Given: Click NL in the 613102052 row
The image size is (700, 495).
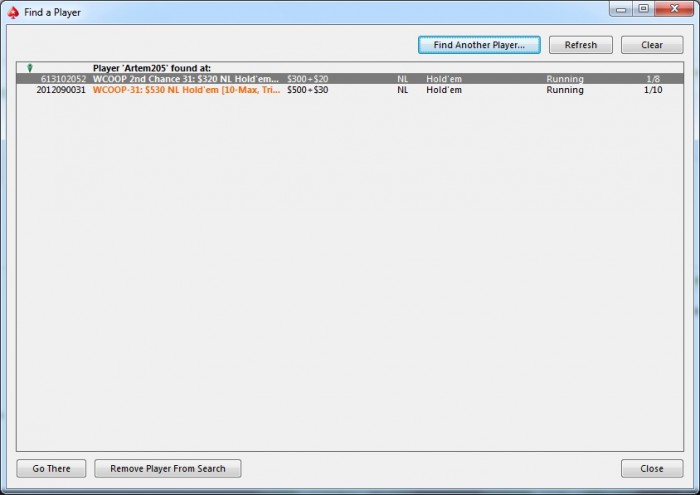Looking at the screenshot, I should coord(403,79).
